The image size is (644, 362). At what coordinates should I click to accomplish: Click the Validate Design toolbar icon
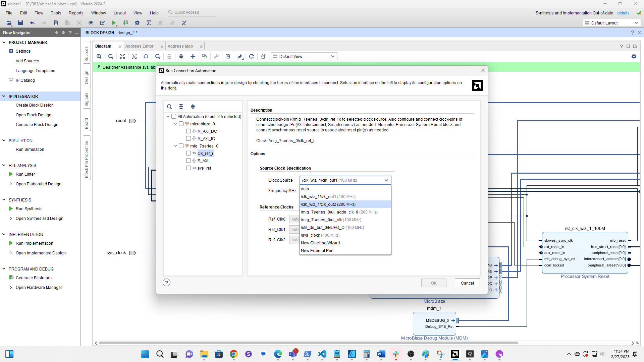click(228, 56)
